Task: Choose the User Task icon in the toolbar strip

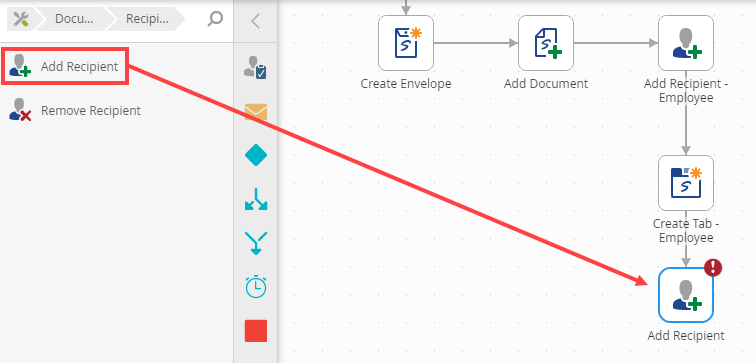Action: (256, 67)
